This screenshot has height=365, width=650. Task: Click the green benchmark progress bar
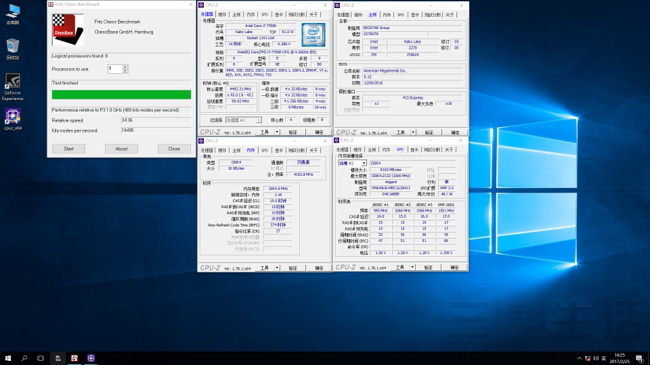[121, 95]
